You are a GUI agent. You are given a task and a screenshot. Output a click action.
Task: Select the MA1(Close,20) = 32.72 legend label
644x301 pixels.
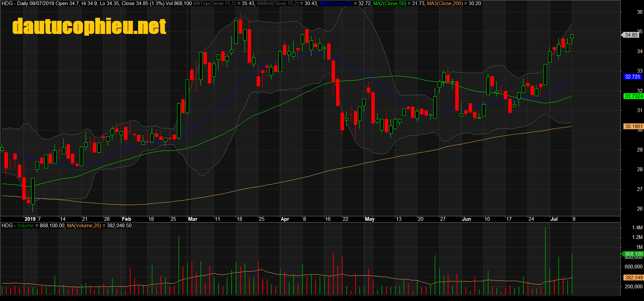[345, 3]
